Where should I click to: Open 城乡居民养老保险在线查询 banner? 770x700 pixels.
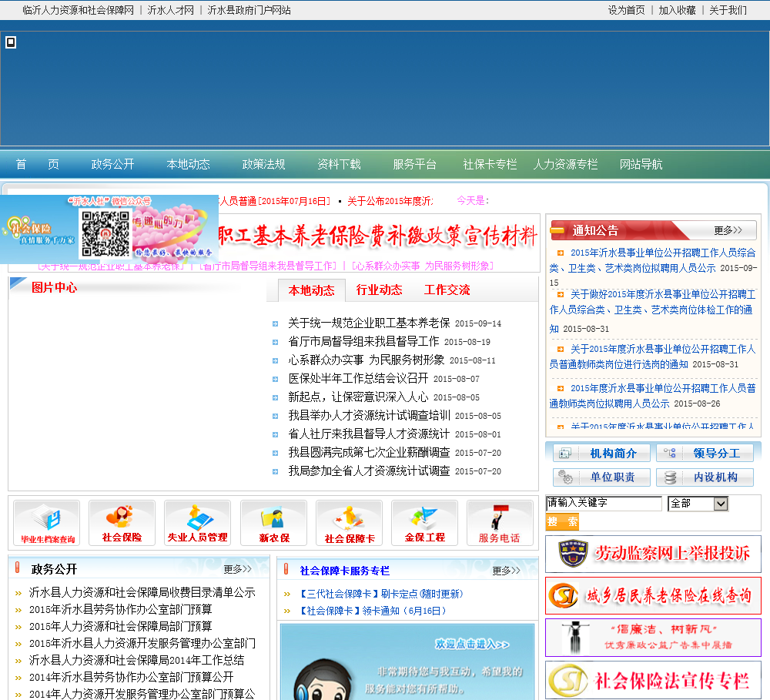click(x=653, y=596)
